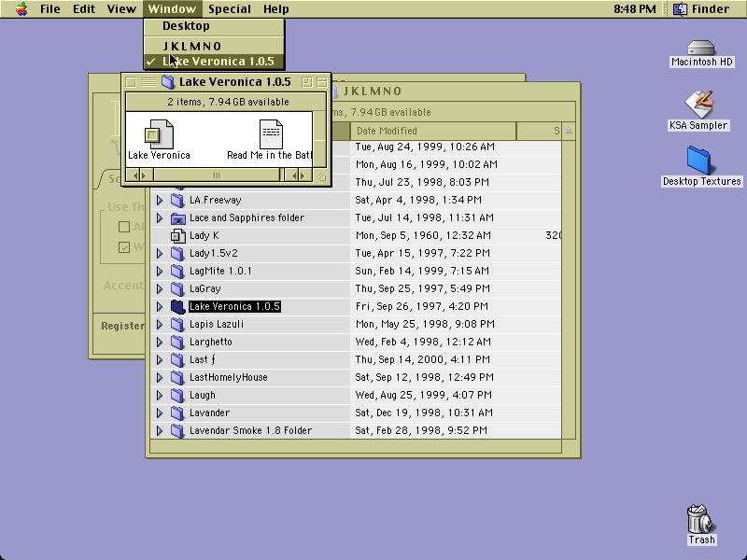Select the Read Me document icon
Viewport: 747px width, 560px height.
[271, 133]
